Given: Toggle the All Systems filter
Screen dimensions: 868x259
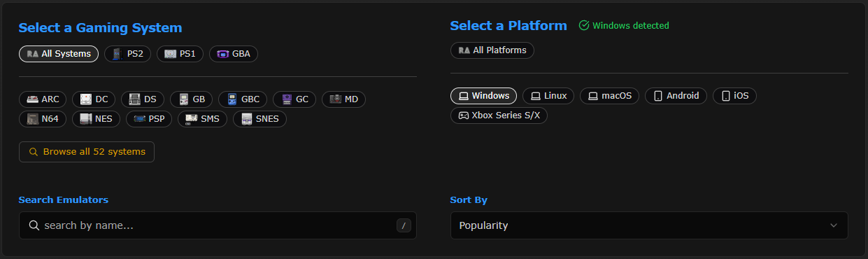Looking at the screenshot, I should coord(59,54).
